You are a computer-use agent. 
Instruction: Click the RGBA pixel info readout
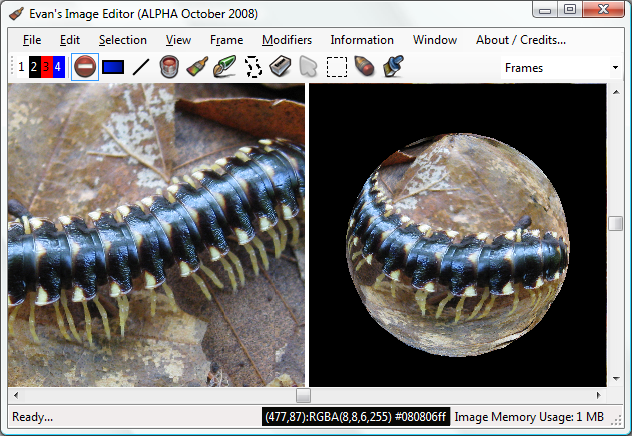point(356,417)
